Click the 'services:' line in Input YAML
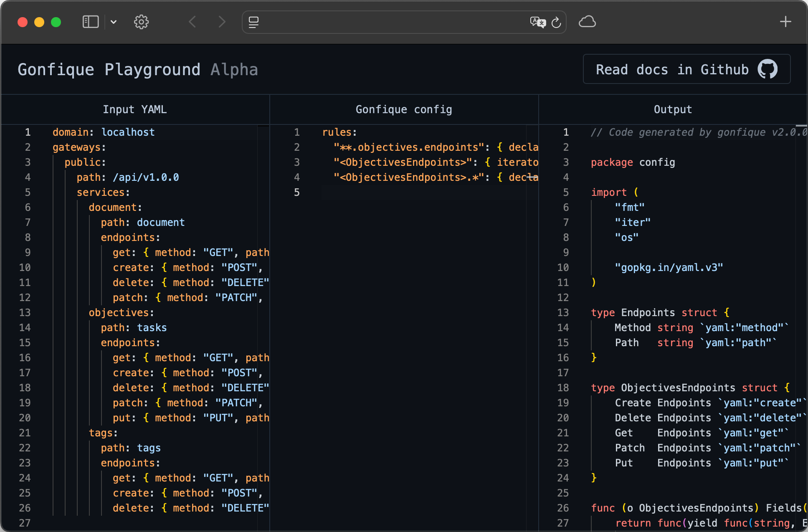 [x=103, y=192]
